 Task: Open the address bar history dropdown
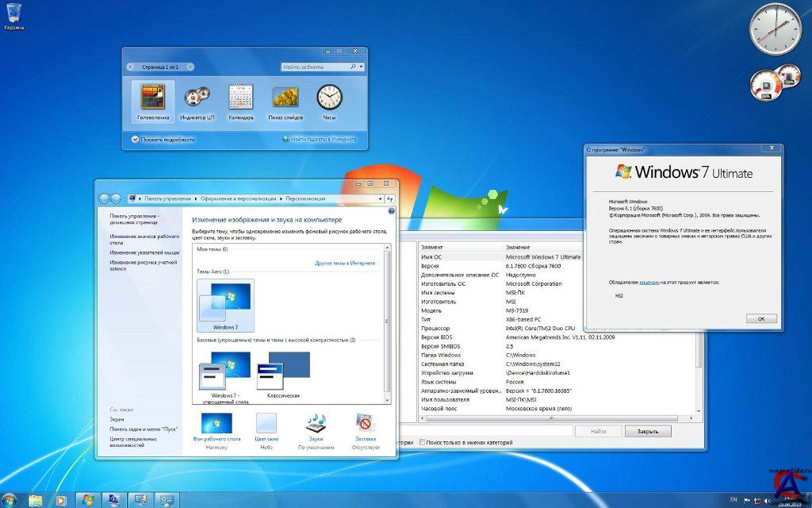(x=380, y=198)
